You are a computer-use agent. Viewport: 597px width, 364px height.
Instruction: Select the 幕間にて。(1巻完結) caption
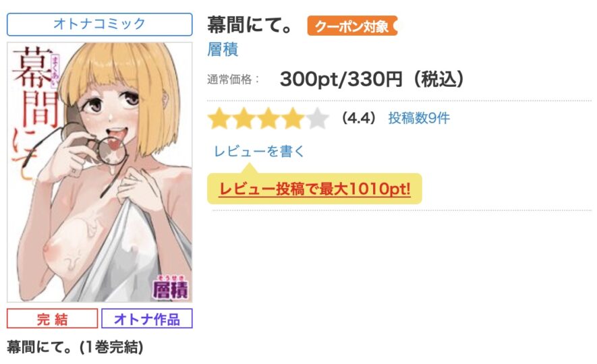coord(75,347)
